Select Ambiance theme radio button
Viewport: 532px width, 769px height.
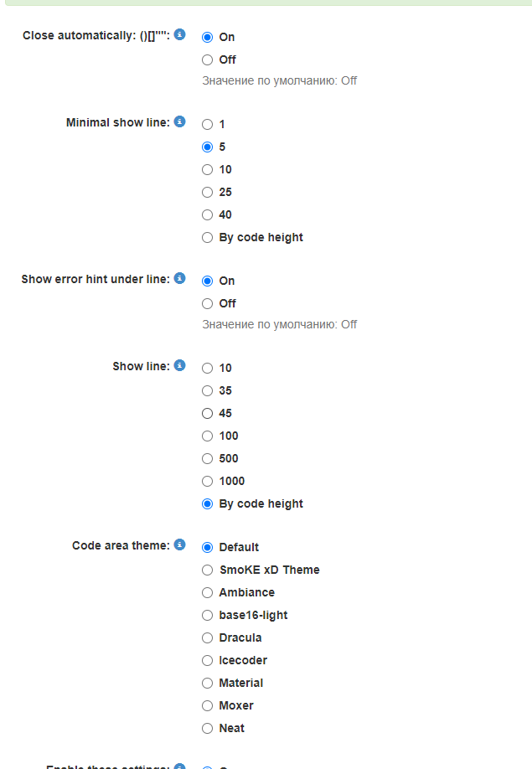[x=208, y=592]
